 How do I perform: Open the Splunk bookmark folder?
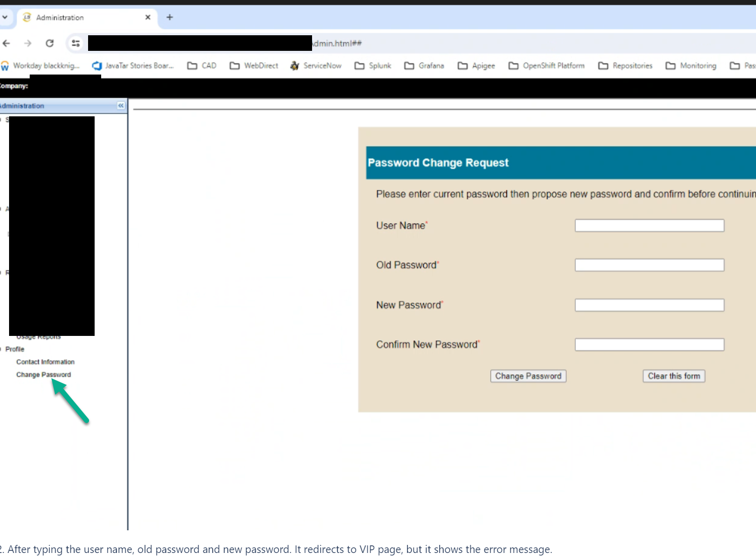373,65
